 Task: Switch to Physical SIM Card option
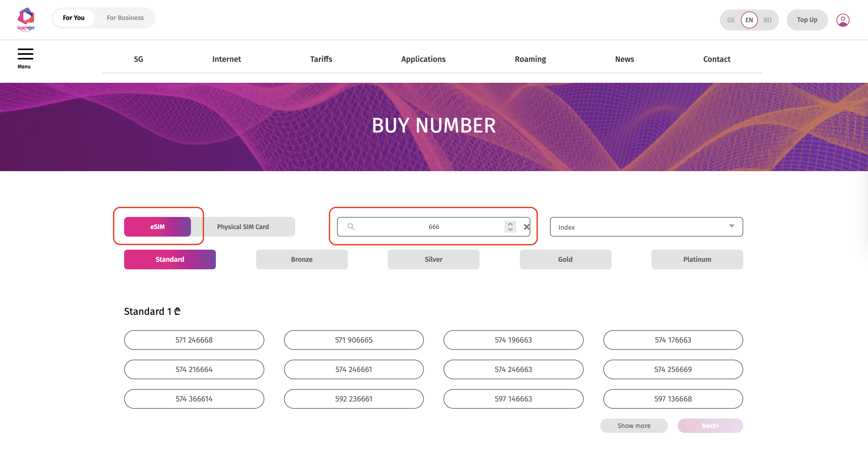pyautogui.click(x=243, y=227)
